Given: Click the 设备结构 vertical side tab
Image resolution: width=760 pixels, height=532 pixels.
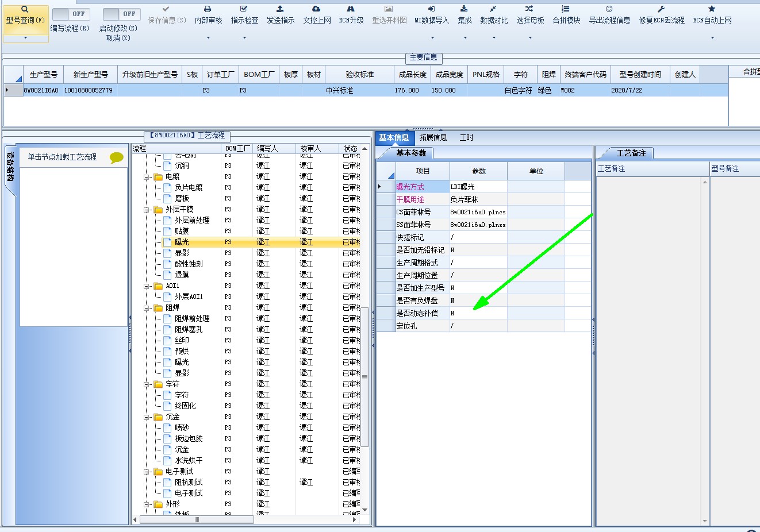Looking at the screenshot, I should click(x=10, y=166).
